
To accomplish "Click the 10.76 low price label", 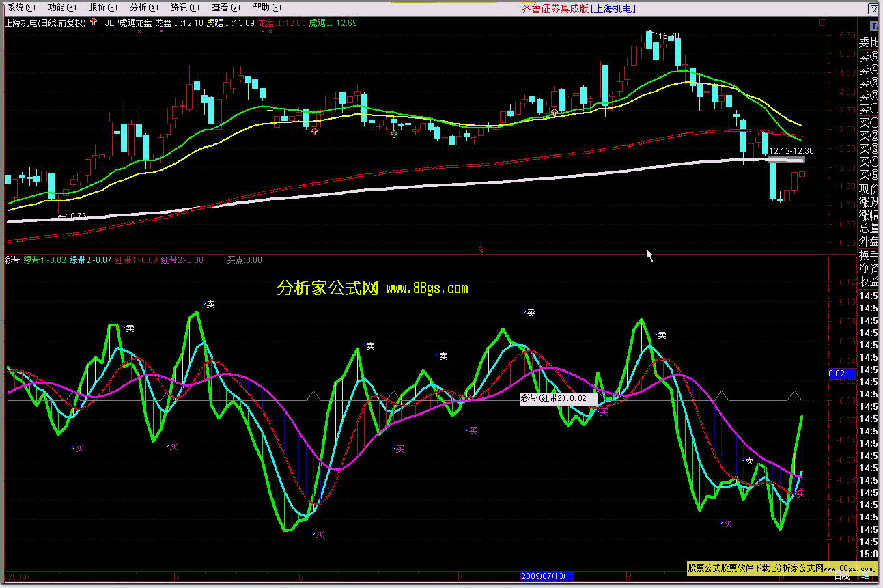I will tap(76, 216).
